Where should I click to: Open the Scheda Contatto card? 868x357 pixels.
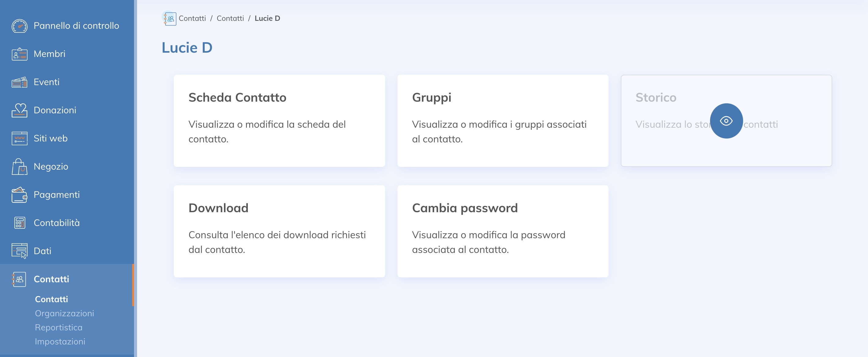279,120
